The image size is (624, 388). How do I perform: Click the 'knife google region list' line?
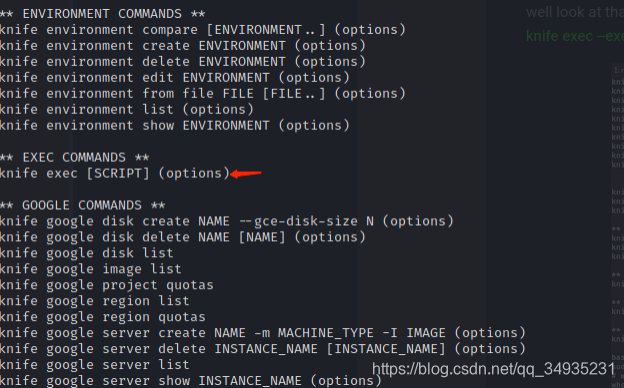point(95,301)
